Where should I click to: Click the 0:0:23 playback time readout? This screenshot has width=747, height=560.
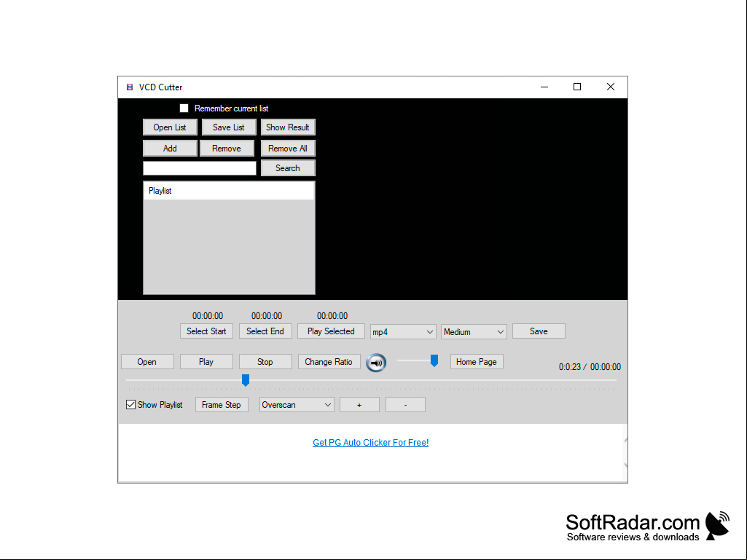click(570, 367)
